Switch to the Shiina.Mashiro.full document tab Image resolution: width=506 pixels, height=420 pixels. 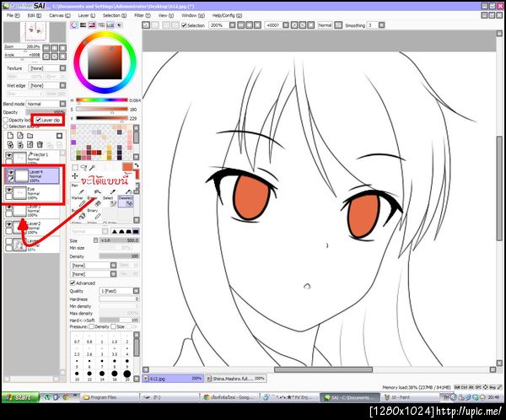tap(236, 379)
